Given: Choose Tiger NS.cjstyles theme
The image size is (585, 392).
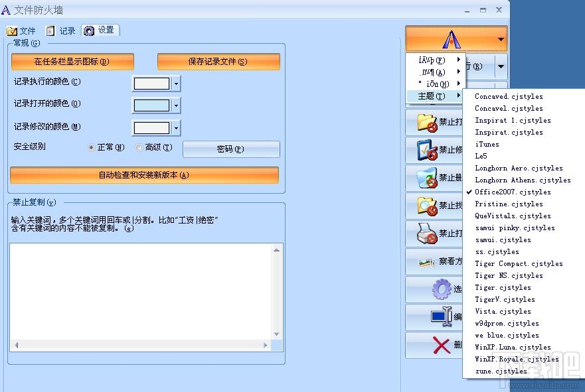Looking at the screenshot, I should (523, 276).
